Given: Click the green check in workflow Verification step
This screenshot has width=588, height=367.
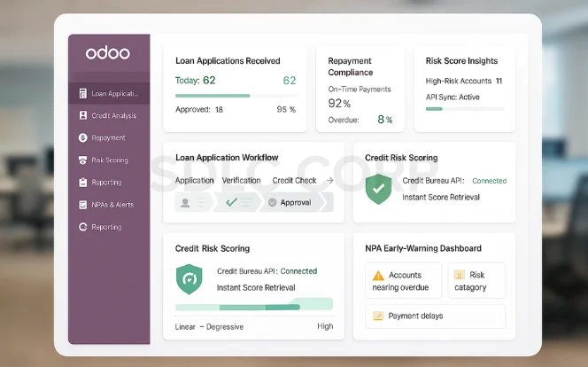Looking at the screenshot, I should (x=231, y=202).
